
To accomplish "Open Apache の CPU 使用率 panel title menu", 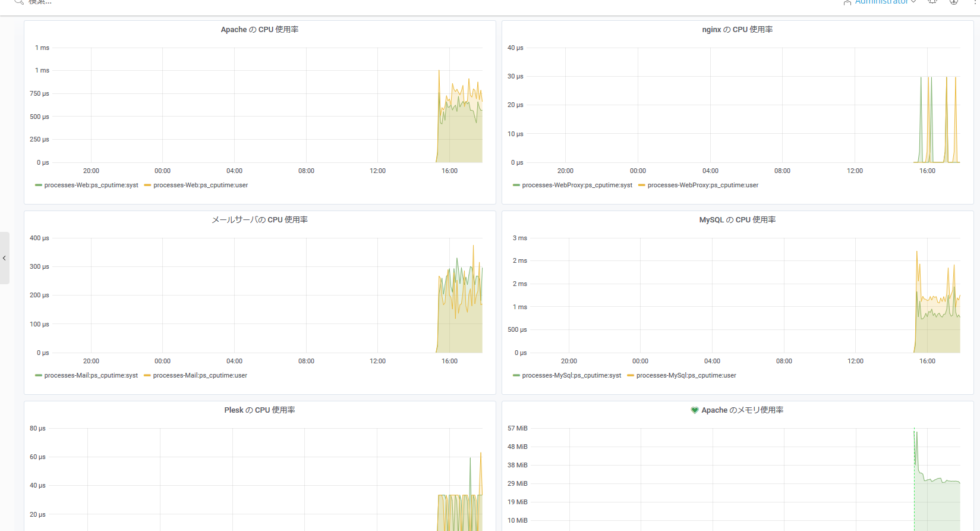I will point(260,30).
